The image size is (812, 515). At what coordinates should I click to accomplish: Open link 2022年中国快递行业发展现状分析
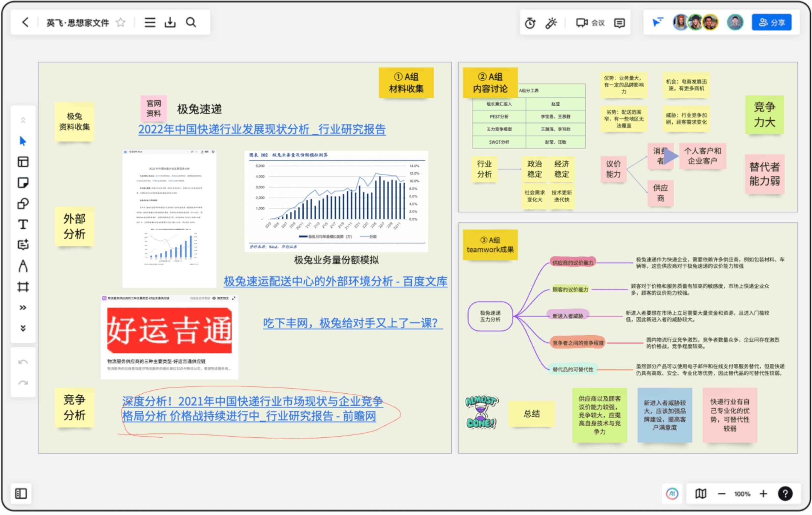pyautogui.click(x=262, y=129)
